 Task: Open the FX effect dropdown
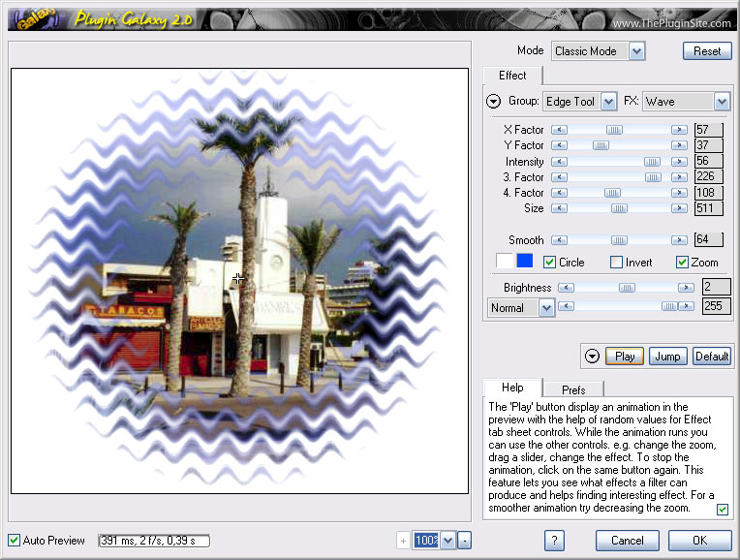pos(722,102)
